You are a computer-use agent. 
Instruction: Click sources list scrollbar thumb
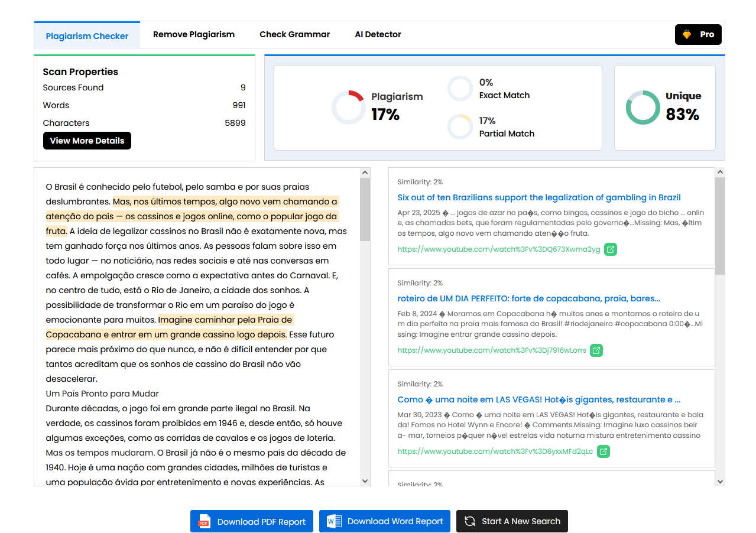point(719,226)
